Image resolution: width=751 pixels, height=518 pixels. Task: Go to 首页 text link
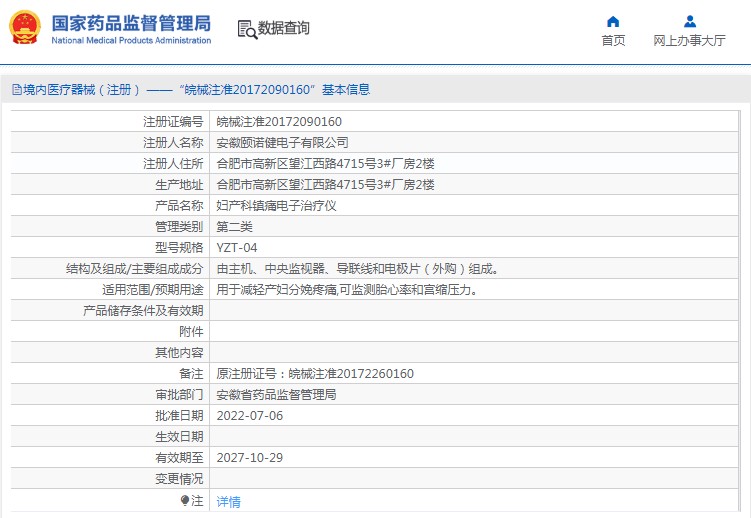(613, 40)
